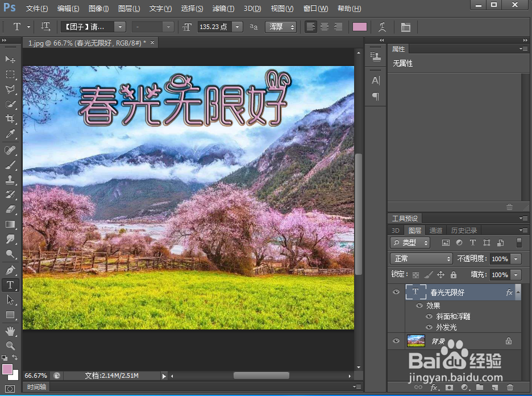Open the 滤镜 menu
Image resolution: width=532 pixels, height=396 pixels.
[222, 8]
